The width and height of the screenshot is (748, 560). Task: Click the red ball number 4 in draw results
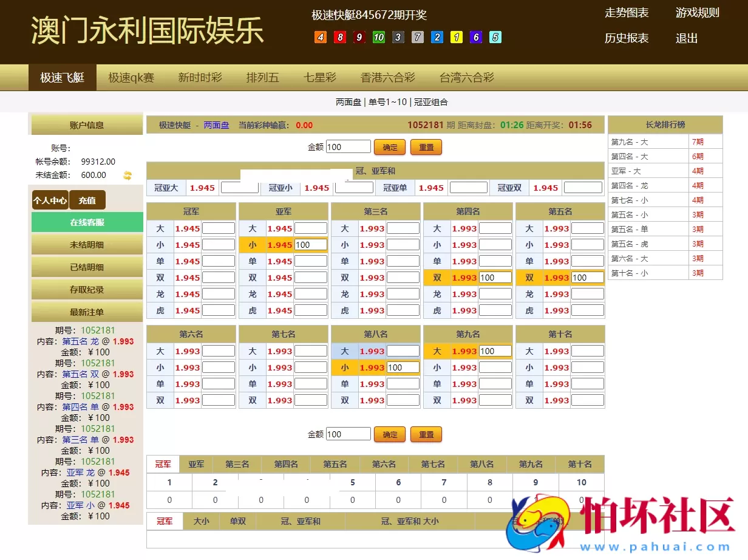[x=320, y=37]
